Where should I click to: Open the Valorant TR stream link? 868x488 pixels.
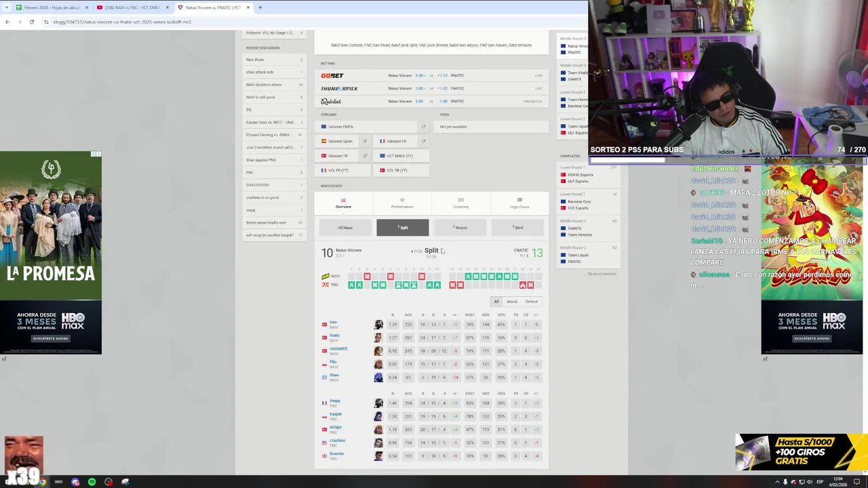pyautogui.click(x=338, y=156)
